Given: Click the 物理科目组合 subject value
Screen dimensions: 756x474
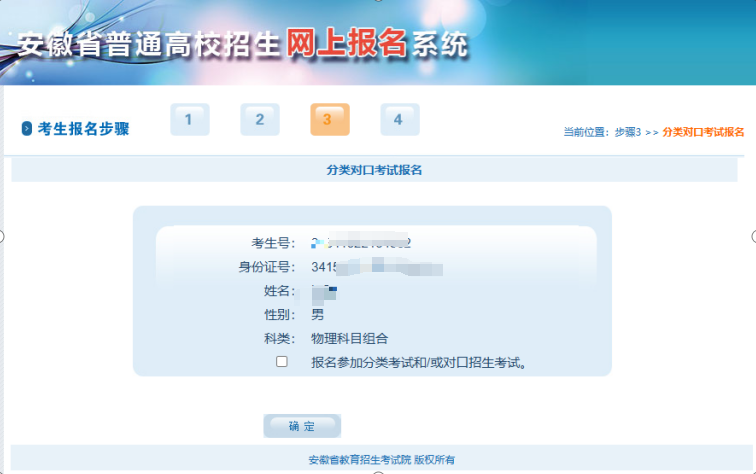Looking at the screenshot, I should (x=349, y=338).
